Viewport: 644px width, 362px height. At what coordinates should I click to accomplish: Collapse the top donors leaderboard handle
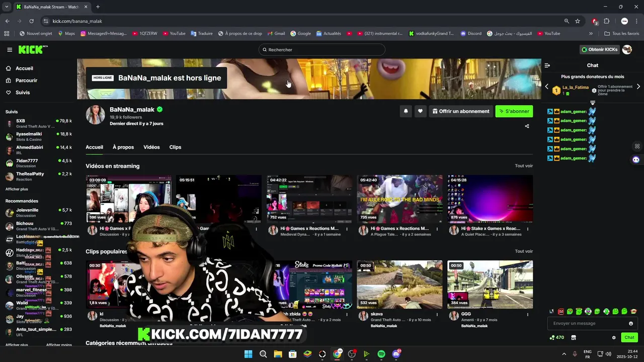tap(593, 103)
